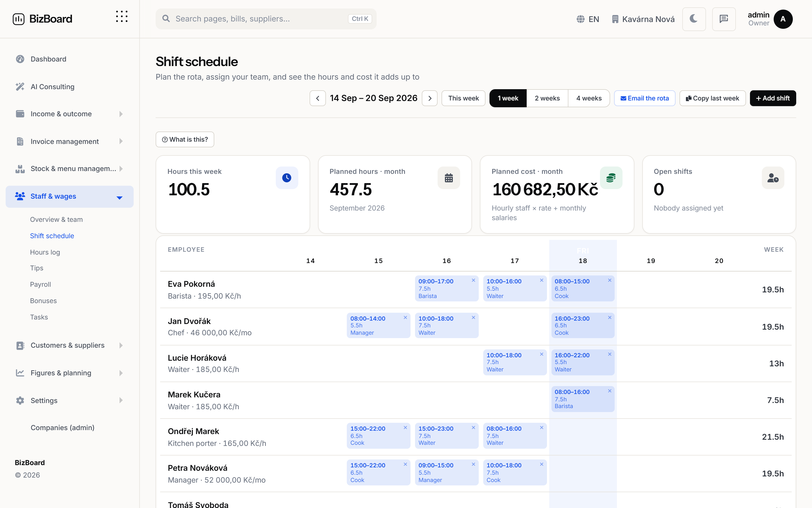Image resolution: width=812 pixels, height=508 pixels.
Task: Open the What is this? help
Action: click(185, 139)
